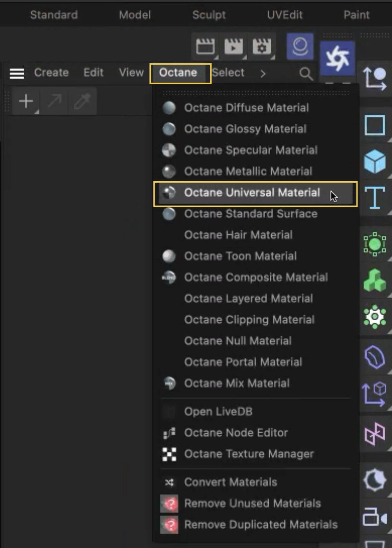
Task: Open the Create menu
Action: tap(51, 73)
